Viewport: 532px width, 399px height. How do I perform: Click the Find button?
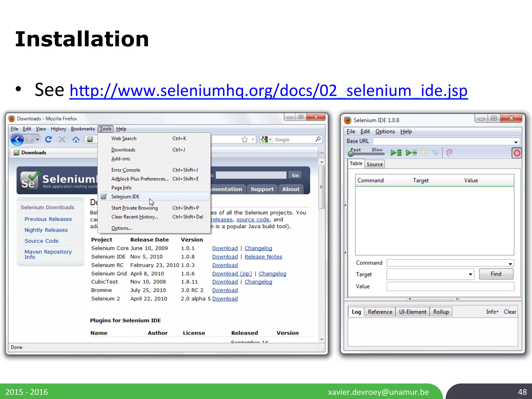coord(496,274)
